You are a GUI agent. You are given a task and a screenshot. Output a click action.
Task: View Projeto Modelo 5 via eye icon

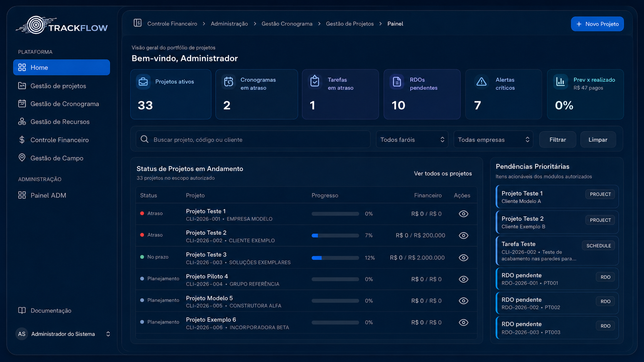(463, 301)
